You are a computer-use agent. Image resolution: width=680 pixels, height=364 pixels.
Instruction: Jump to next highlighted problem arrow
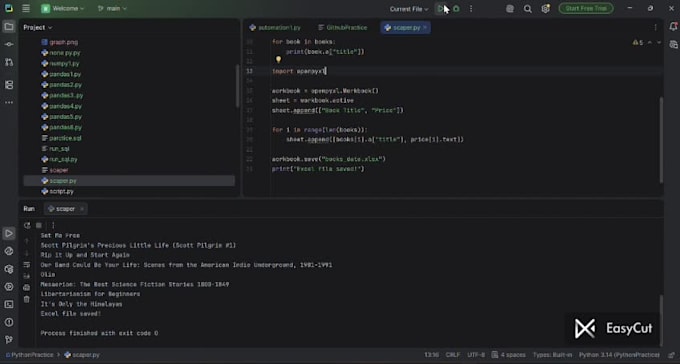point(659,43)
